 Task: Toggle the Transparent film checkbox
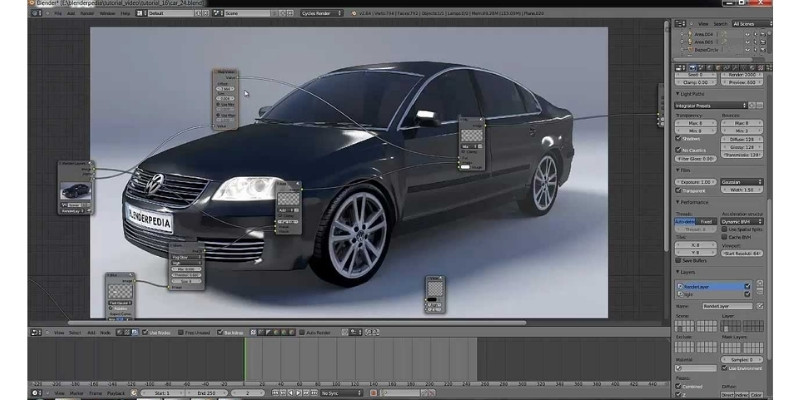pyautogui.click(x=678, y=190)
